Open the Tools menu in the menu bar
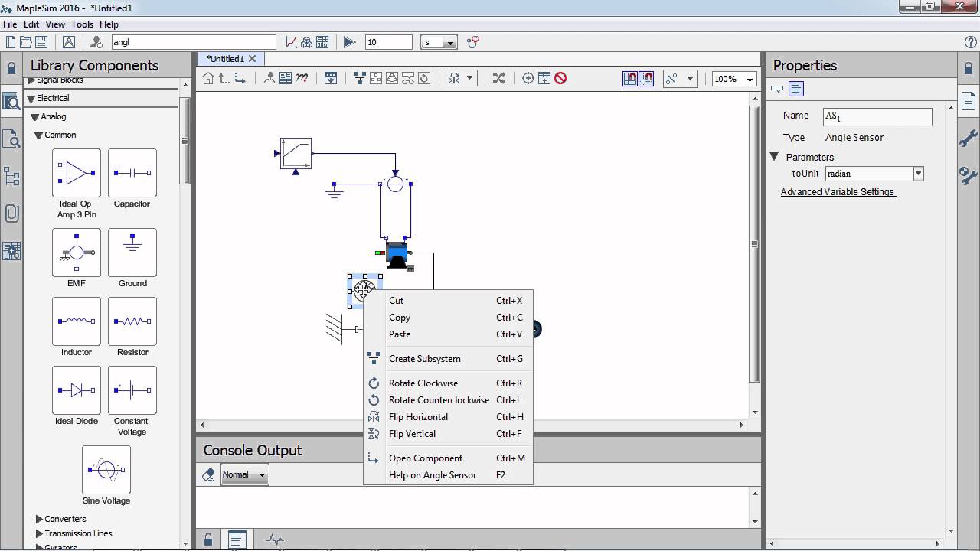The image size is (980, 551). tap(82, 24)
